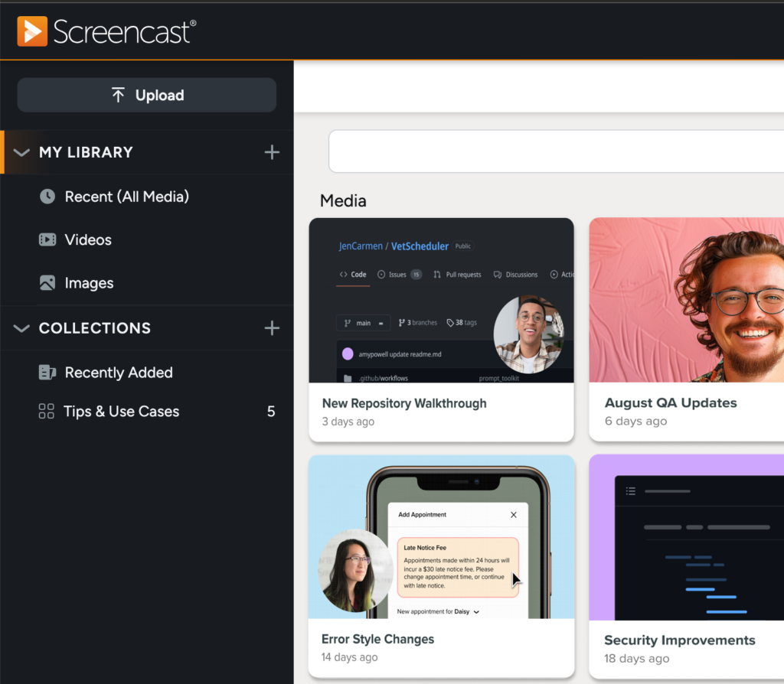This screenshot has width=784, height=684.
Task: Open Videos from the sidebar menu
Action: point(89,239)
